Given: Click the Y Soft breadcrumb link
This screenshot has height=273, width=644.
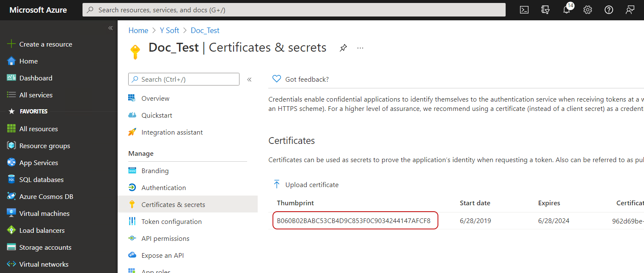Looking at the screenshot, I should point(169,30).
